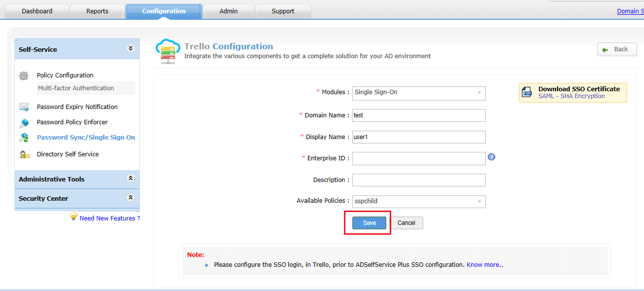Open Password Expiry Notification
The height and width of the screenshot is (291, 644).
point(77,107)
